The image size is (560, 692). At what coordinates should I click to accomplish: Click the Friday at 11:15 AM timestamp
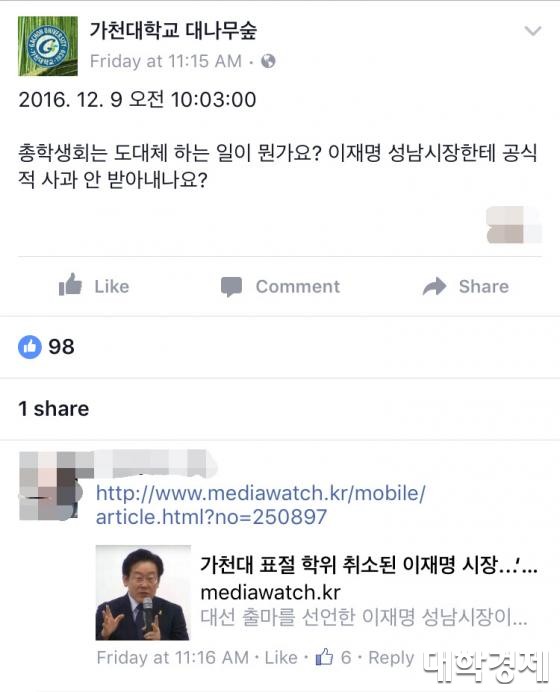click(166, 61)
